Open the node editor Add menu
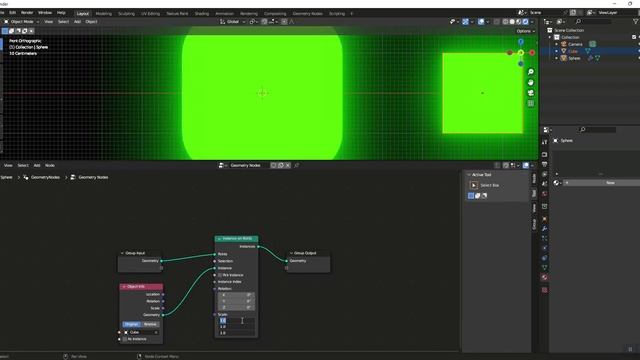The image size is (640, 360). click(37, 165)
